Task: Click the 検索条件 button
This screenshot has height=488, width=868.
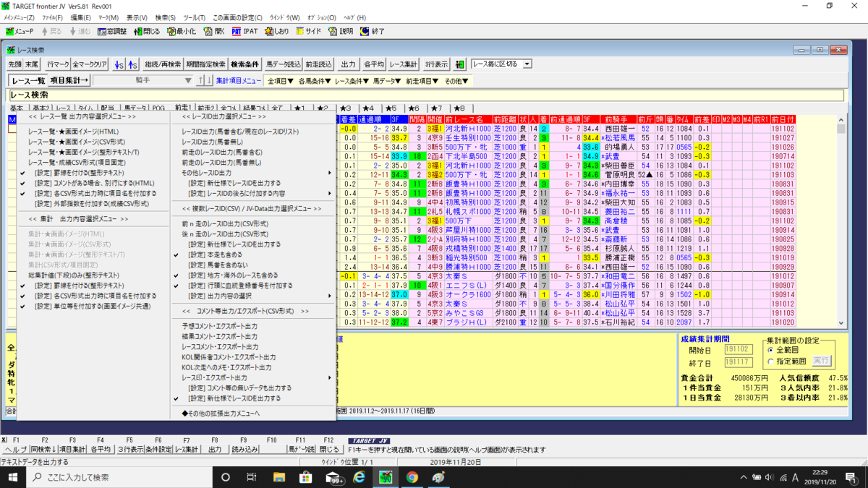Action: pyautogui.click(x=245, y=64)
